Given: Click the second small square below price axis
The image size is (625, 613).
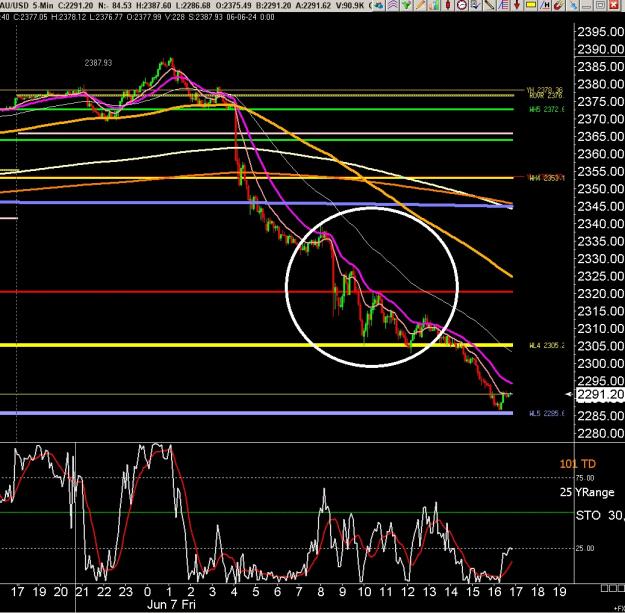Looking at the screenshot, I should [x=612, y=588].
